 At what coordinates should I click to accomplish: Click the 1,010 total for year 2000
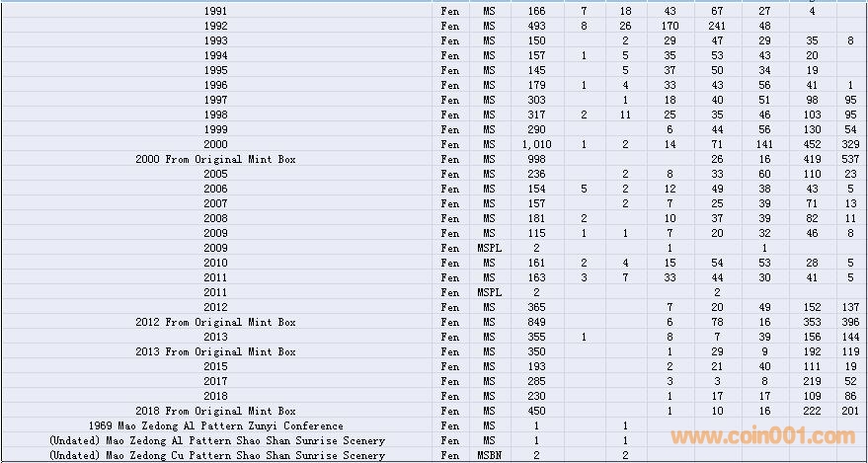[536, 144]
